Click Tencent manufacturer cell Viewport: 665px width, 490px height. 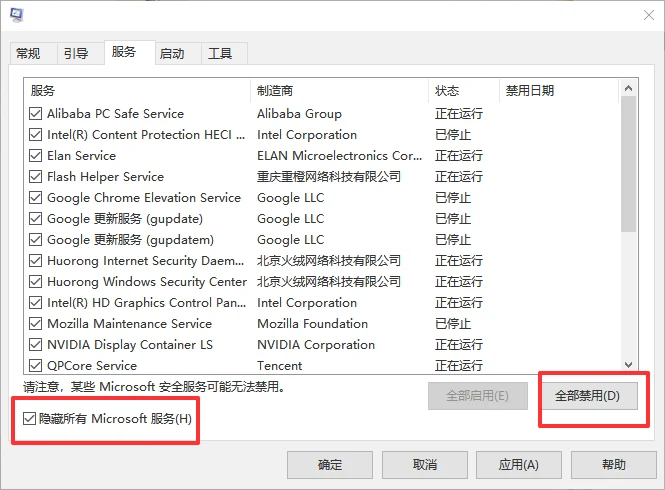(279, 366)
